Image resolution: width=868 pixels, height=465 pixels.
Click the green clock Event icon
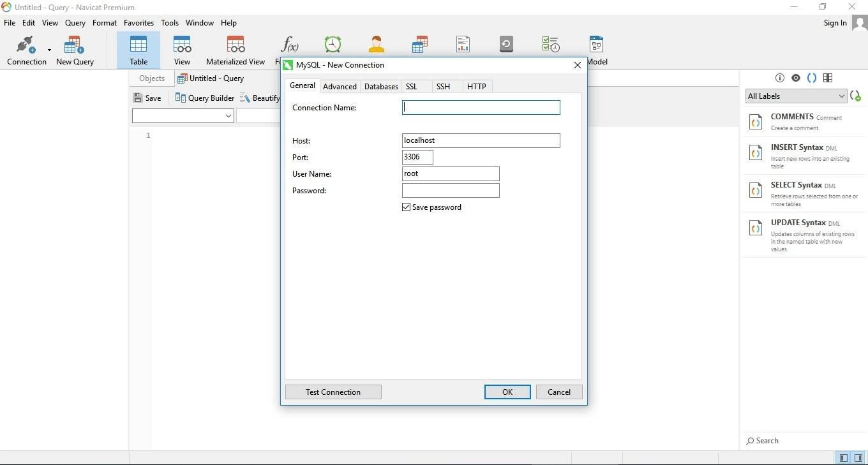(333, 44)
